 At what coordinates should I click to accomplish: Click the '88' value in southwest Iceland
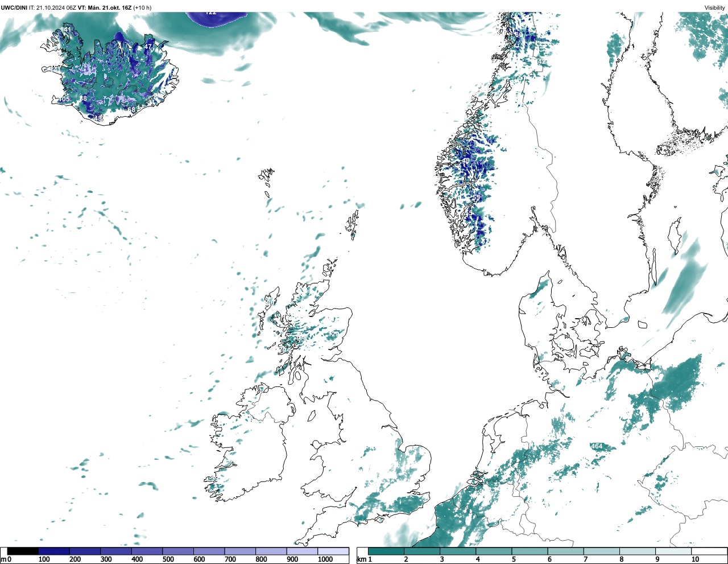(x=83, y=98)
